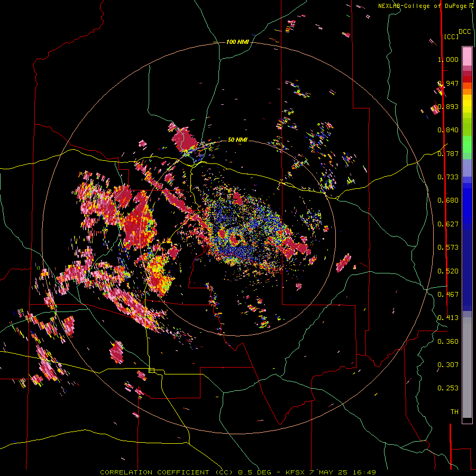The width and height of the screenshot is (476, 476).
Task: Pick the light pink color band in legend
Action: pyautogui.click(x=467, y=57)
